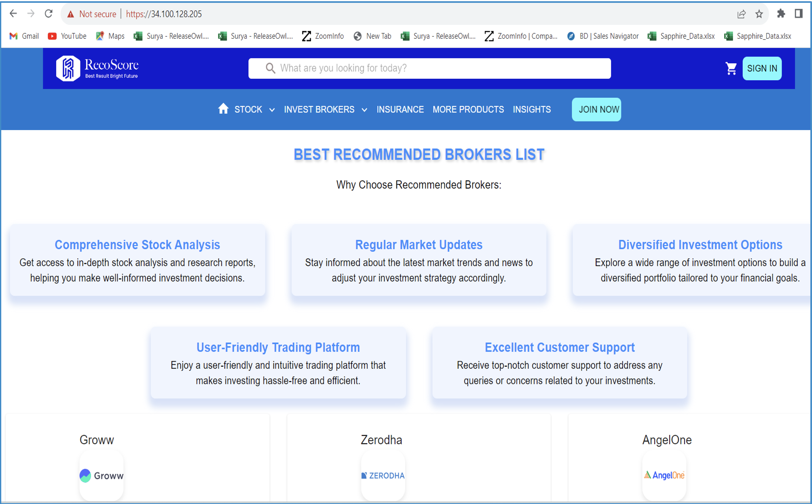The image size is (812, 504).
Task: Click the Comprehensive Stock Analysis card heading
Action: pyautogui.click(x=137, y=245)
